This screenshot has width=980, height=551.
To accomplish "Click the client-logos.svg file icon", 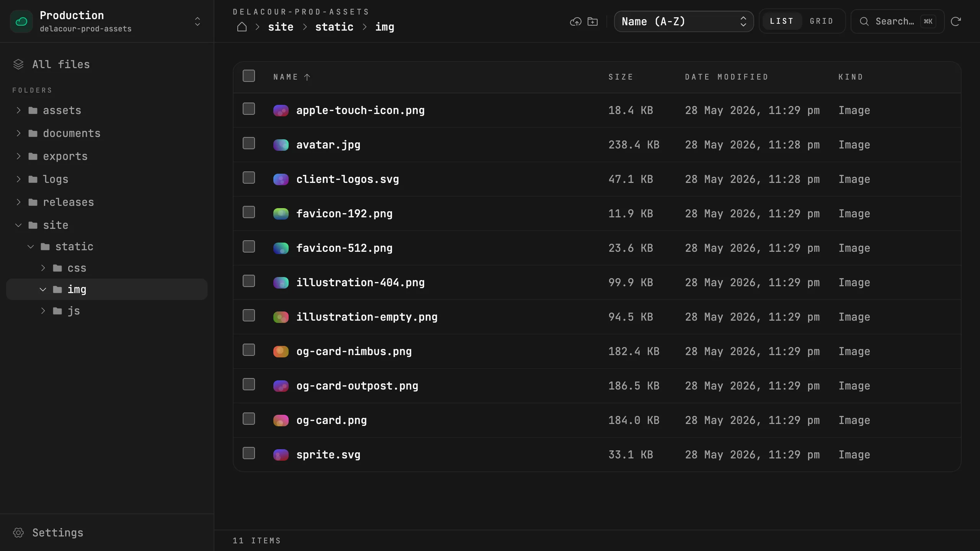I will click(281, 179).
